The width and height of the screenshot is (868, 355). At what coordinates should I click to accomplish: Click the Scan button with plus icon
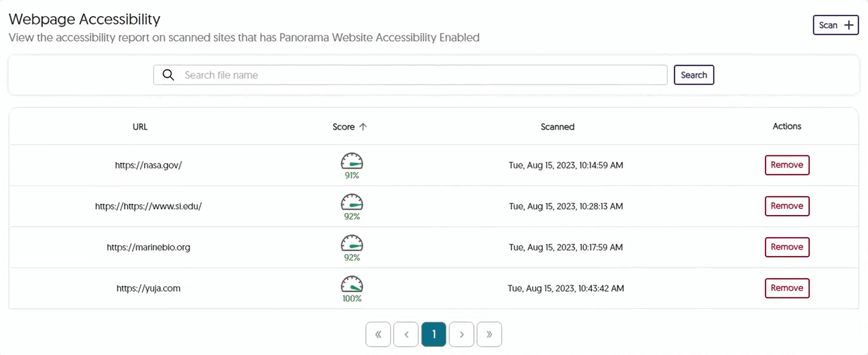(x=835, y=25)
